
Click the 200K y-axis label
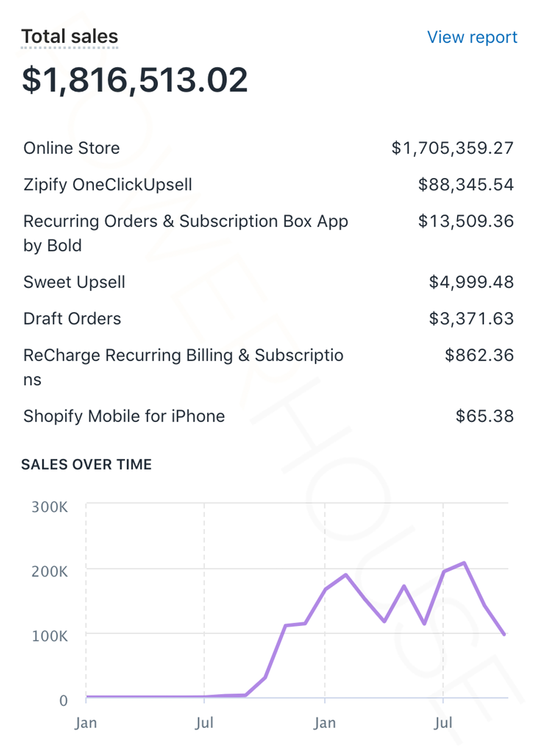pos(49,572)
